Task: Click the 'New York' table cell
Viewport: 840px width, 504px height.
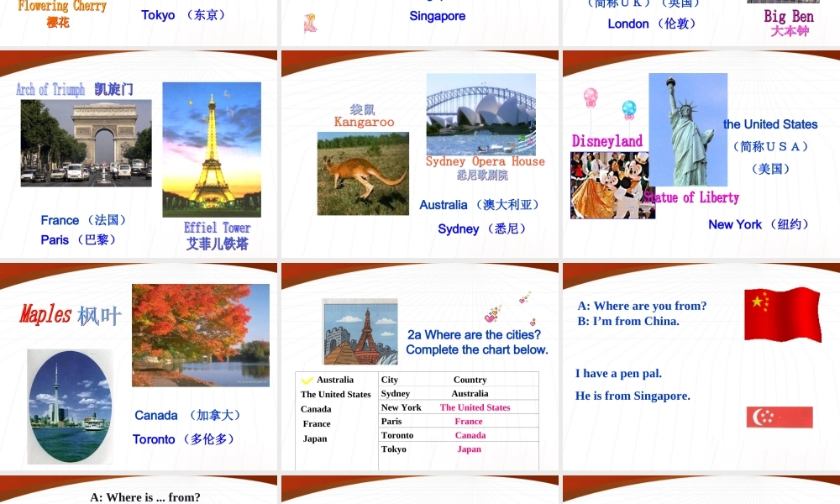Action: pos(402,407)
